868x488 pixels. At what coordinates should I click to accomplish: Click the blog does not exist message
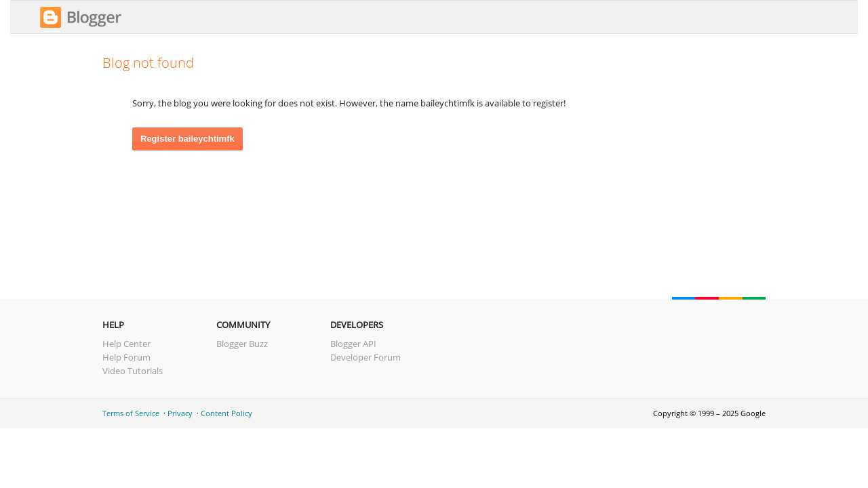349,103
